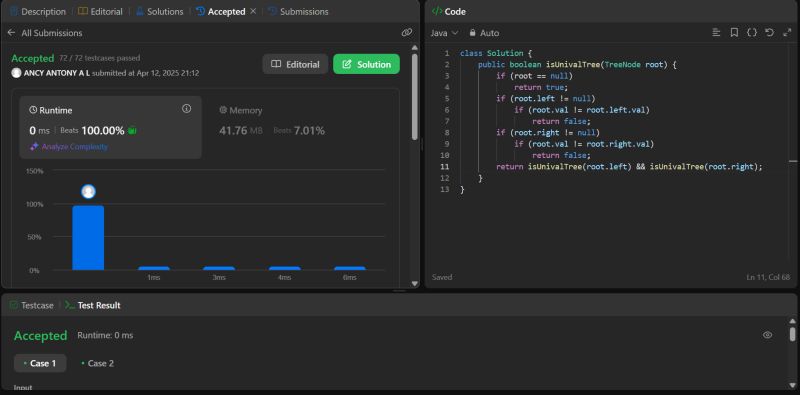Open the Description tab
Screen dimensions: 800x395
point(38,11)
